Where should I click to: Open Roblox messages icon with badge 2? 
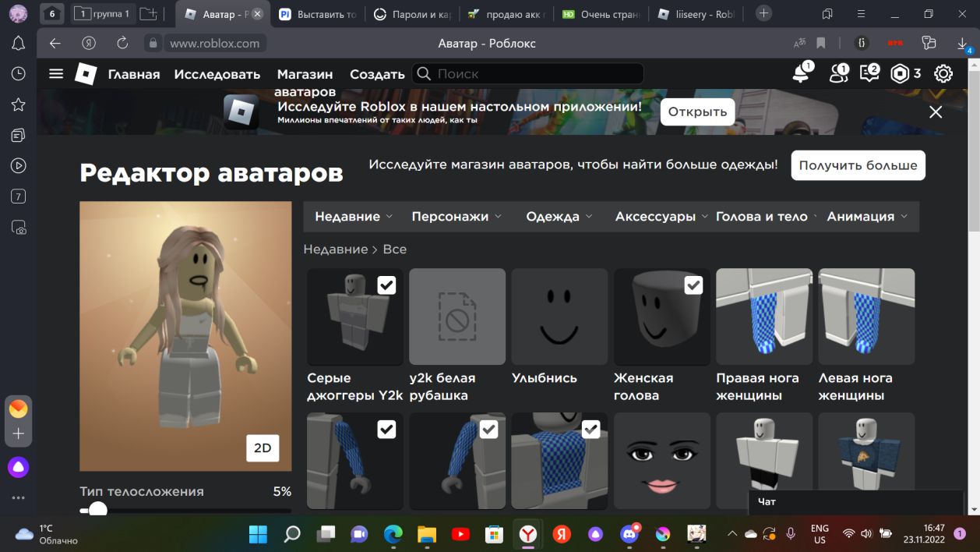tap(869, 73)
